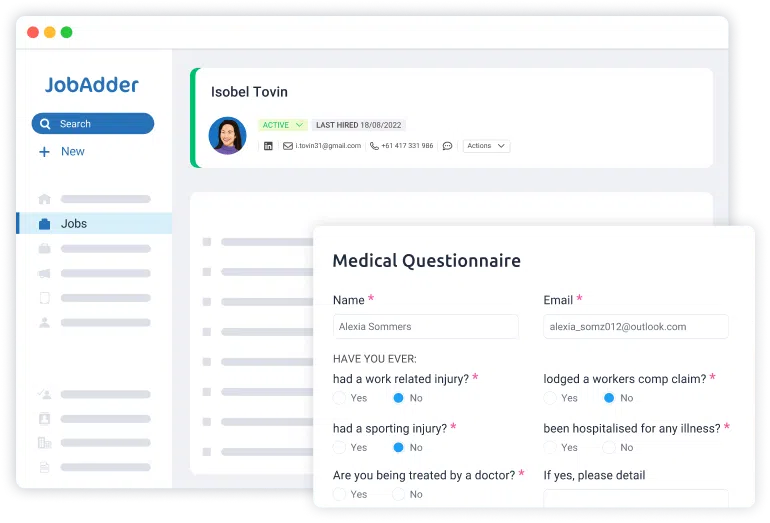770x523 pixels.
Task: Click the red macOS close button
Action: click(x=33, y=32)
